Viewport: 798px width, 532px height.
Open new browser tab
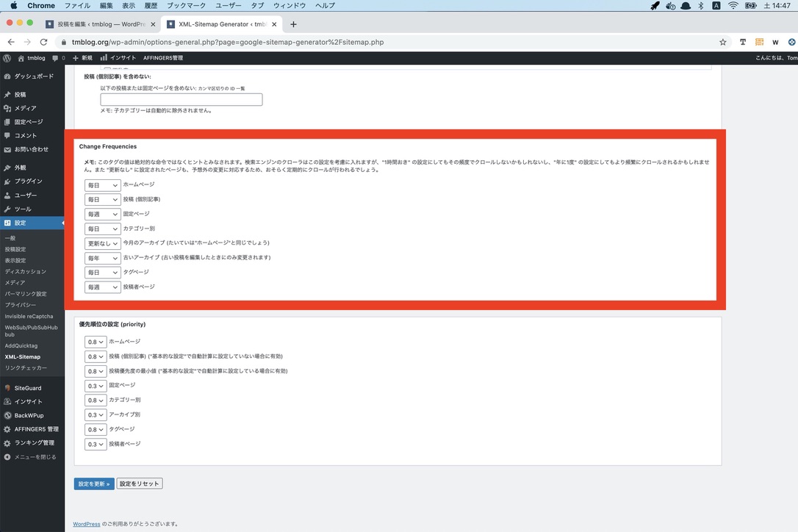293,24
